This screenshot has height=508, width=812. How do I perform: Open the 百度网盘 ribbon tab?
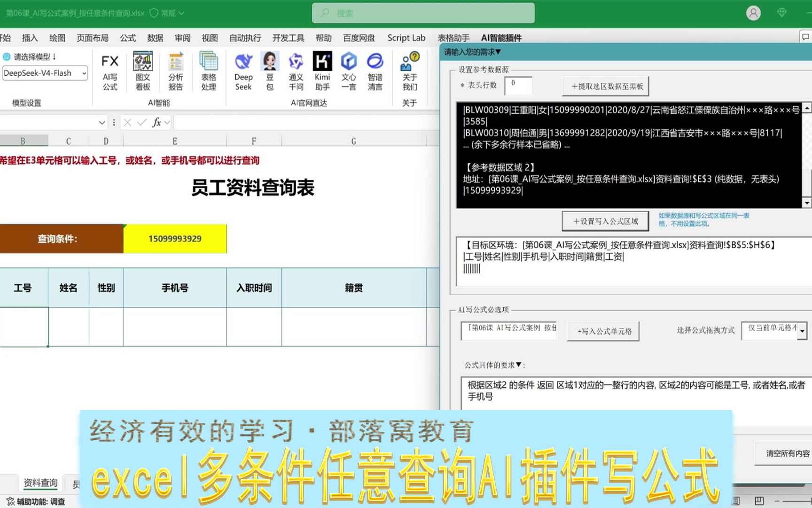pos(359,38)
